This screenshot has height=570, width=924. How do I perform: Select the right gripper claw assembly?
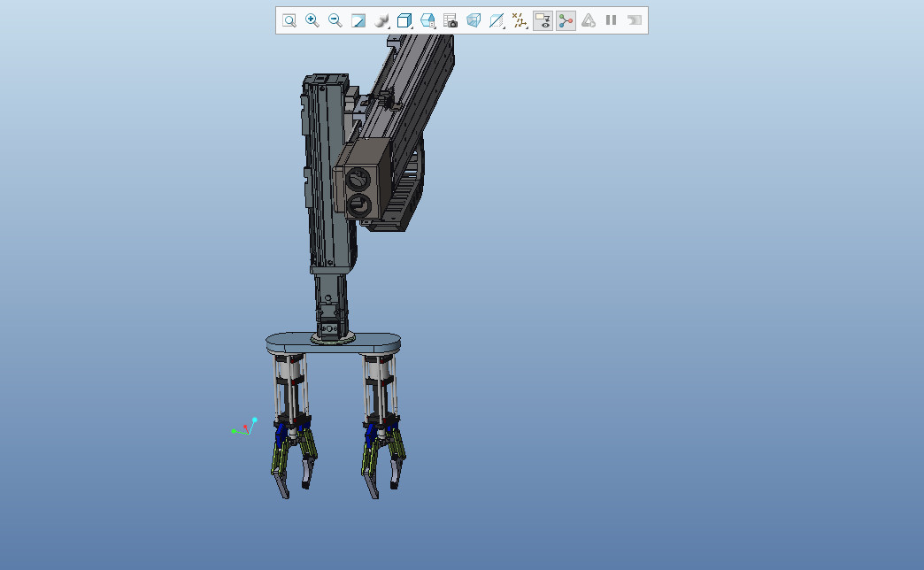click(383, 459)
